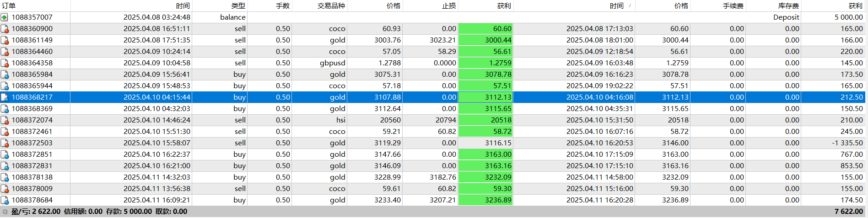Click the buy icon beside order 1088365984
Image resolution: width=868 pixels, height=218 pixels.
coord(5,74)
